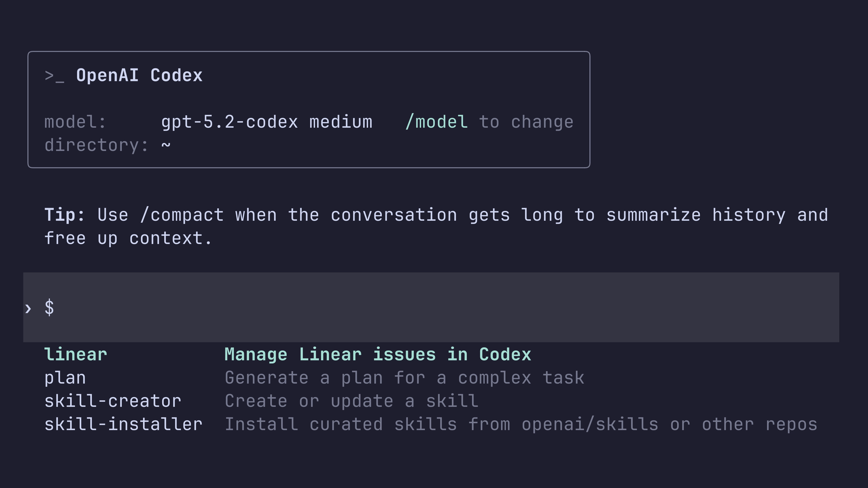
Task: Focus the empty prompt input area
Action: pyautogui.click(x=438, y=308)
